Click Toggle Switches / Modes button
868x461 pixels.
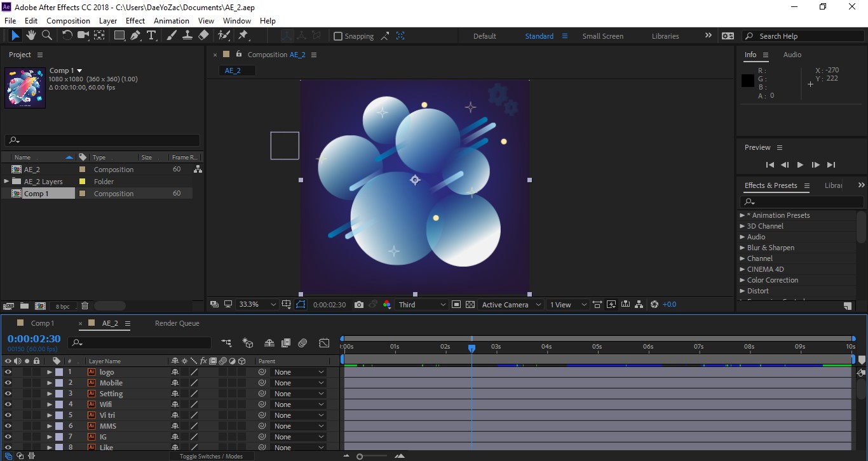[x=211, y=456]
